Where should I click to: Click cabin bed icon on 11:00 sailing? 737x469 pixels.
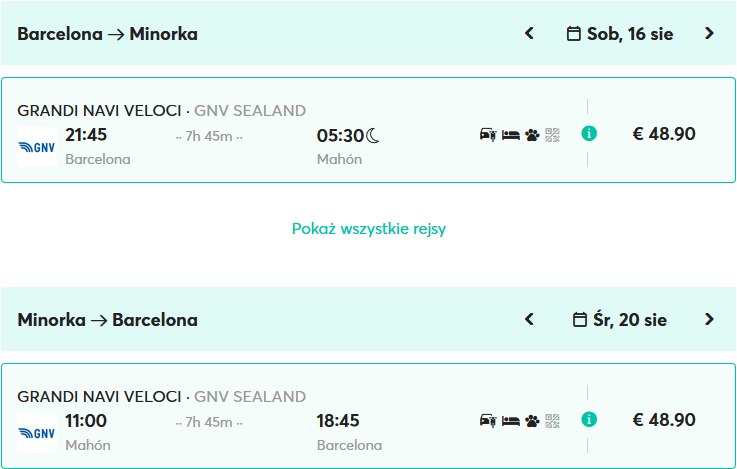point(510,420)
